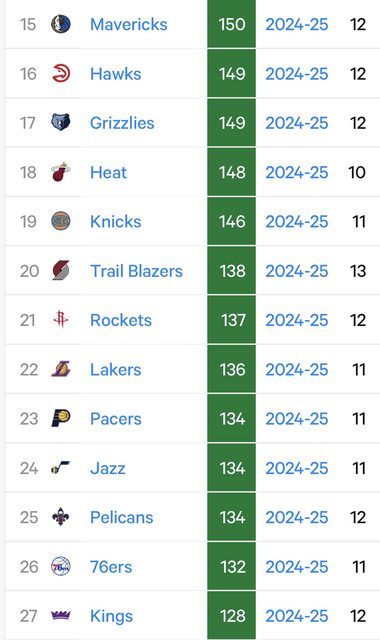Select the green 150 value cell
The width and height of the screenshot is (380, 640).
[x=231, y=24]
